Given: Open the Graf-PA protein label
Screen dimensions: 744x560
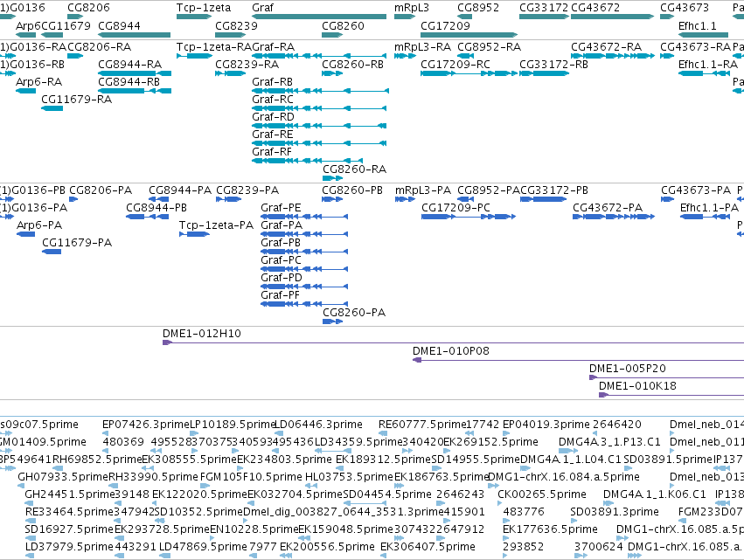Looking at the screenshot, I should click(282, 225).
